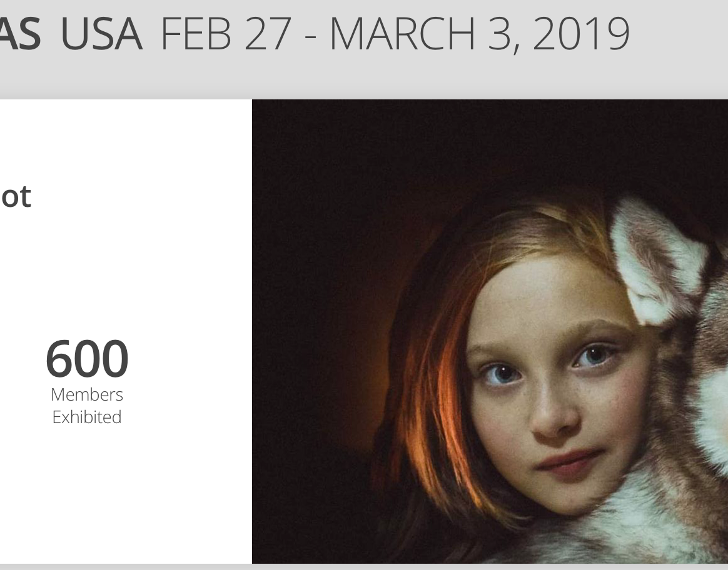Click the Exhibited label

[87, 417]
